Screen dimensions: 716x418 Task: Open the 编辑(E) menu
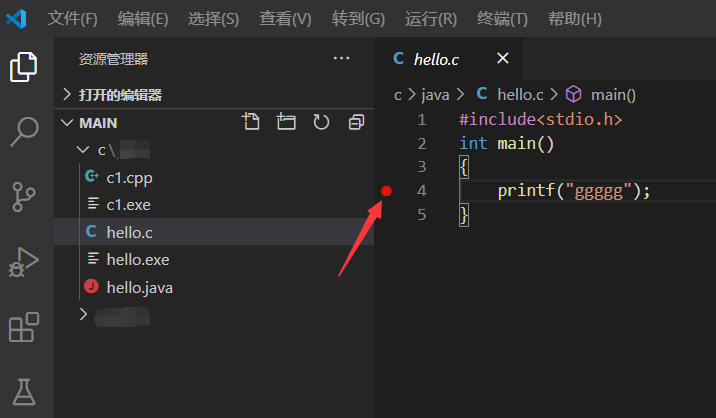click(143, 19)
